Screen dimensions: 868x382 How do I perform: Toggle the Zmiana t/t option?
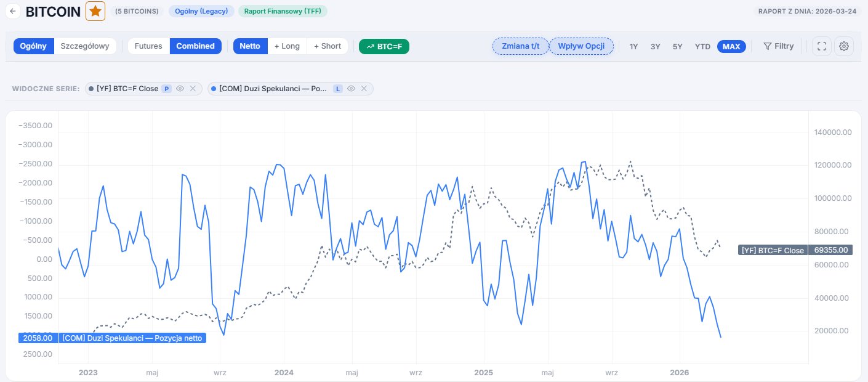(520, 46)
